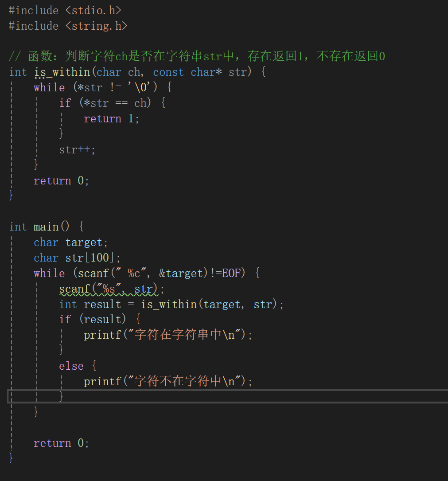This screenshot has height=481, width=448.
Task: Click the is_within name in its function definition
Action: coord(62,72)
